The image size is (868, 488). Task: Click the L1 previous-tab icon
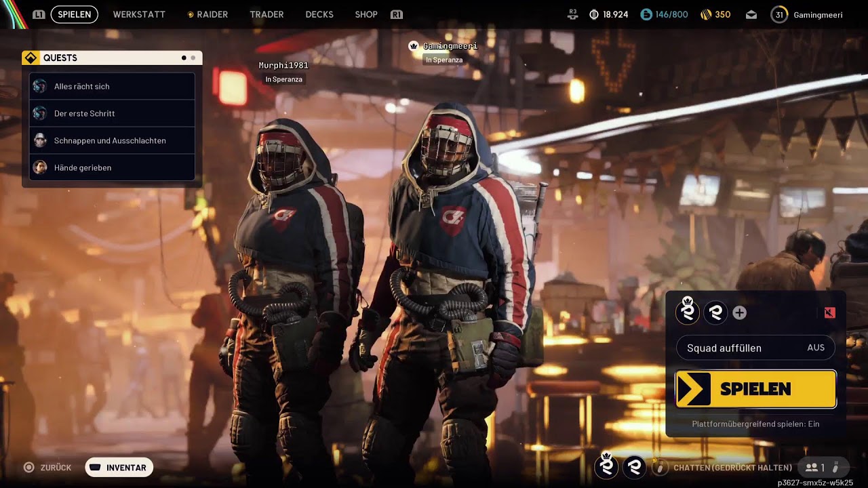coord(39,14)
